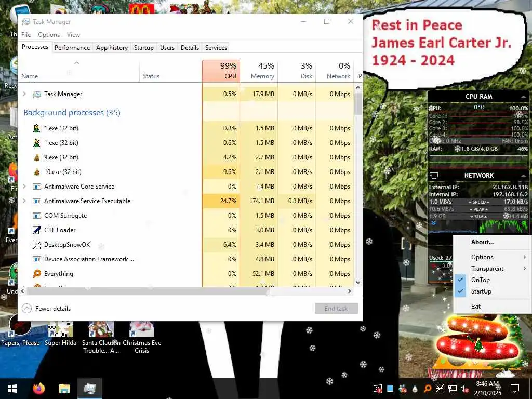Click the End task button
This screenshot has width=532, height=399.
pyautogui.click(x=336, y=309)
